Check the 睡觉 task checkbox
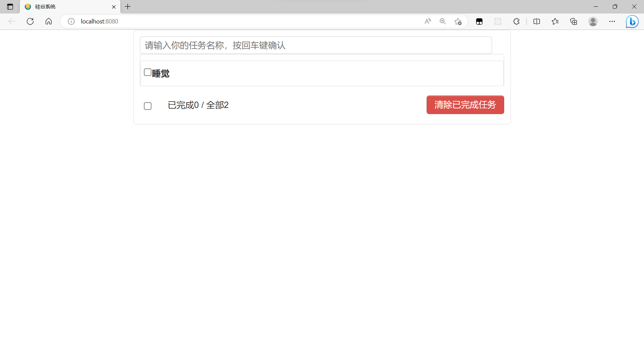The width and height of the screenshot is (644, 342). (x=148, y=72)
